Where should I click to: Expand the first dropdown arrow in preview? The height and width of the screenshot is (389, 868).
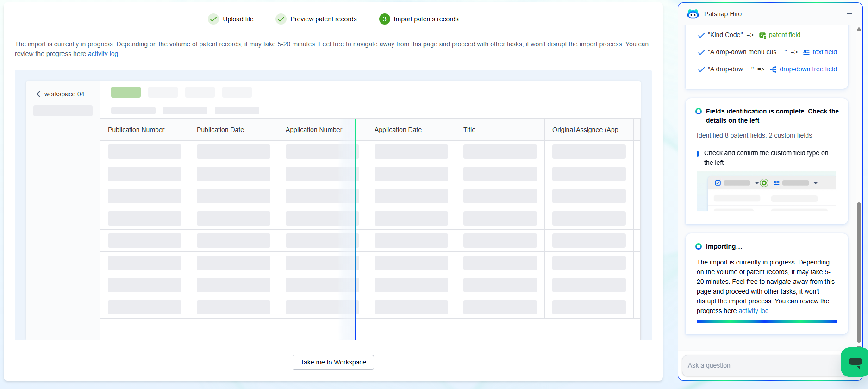(x=757, y=183)
